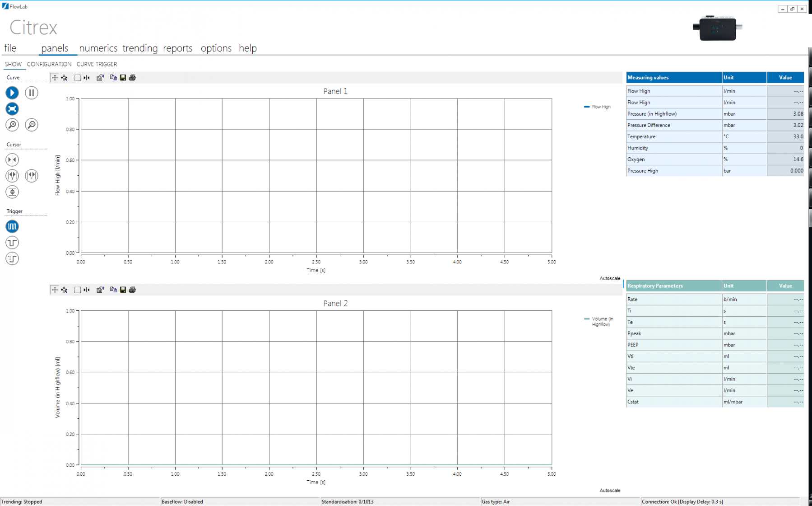
Task: Pause the measurement with the pause button
Action: tap(31, 93)
